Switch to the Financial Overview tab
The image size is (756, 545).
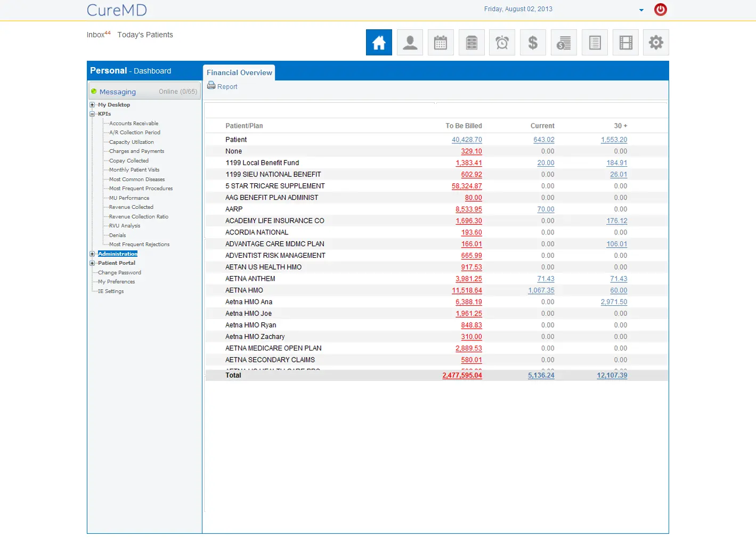[x=239, y=72]
